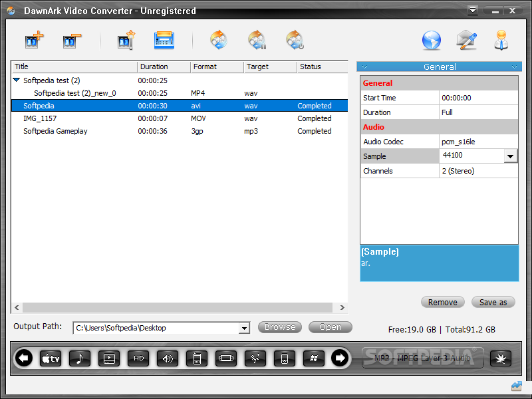The image size is (532, 399).
Task: Click the MOV format cell of IMG_1157
Action: pyautogui.click(x=198, y=118)
